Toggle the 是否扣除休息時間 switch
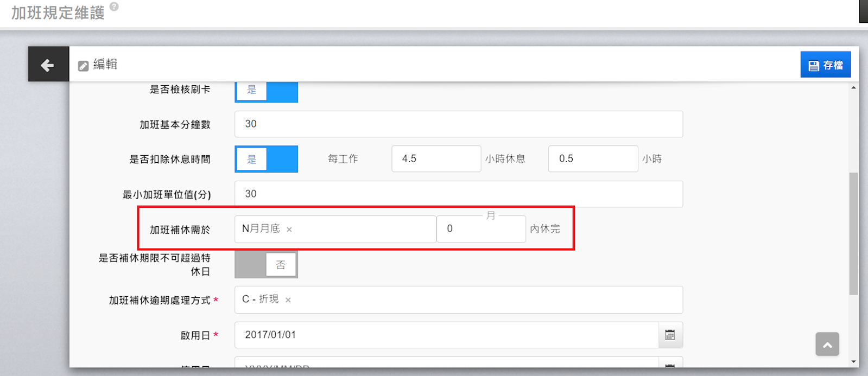 pos(266,159)
